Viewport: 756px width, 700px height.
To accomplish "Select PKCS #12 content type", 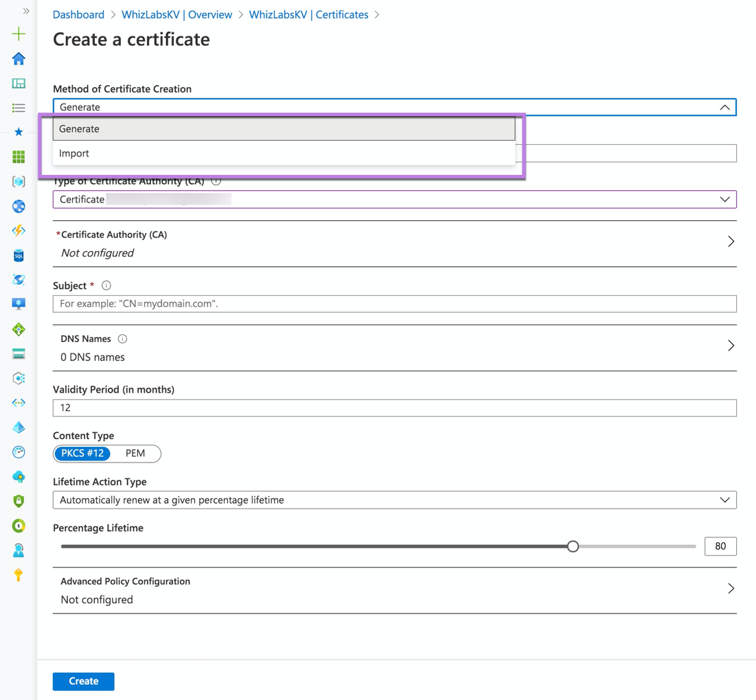I will coord(82,454).
